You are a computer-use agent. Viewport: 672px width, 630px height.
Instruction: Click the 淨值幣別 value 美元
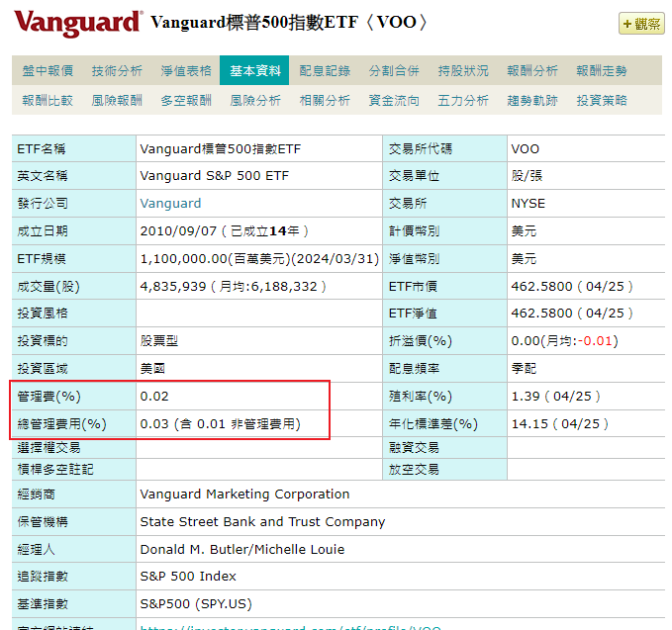[x=524, y=259]
